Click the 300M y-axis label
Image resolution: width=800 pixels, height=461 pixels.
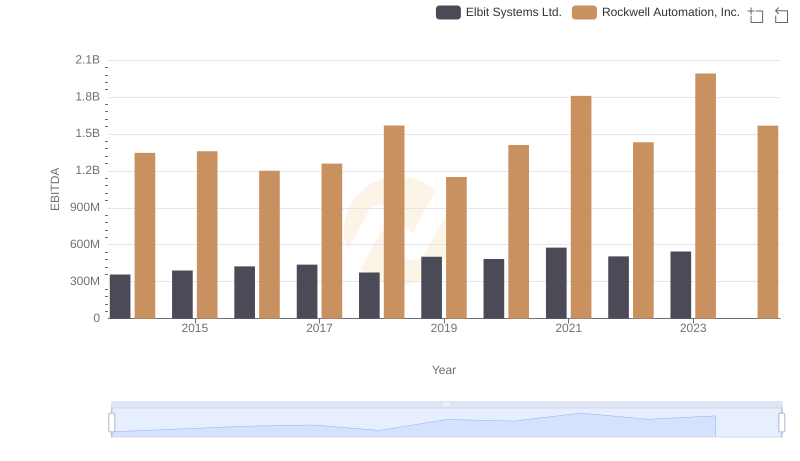85,281
